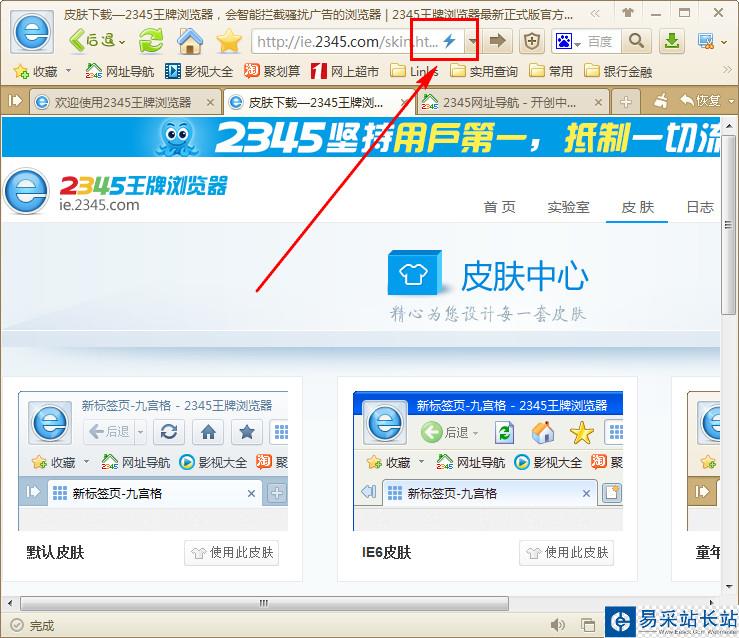Toggle the status bar sound speaker icon
This screenshot has height=638, width=739.
click(558, 625)
